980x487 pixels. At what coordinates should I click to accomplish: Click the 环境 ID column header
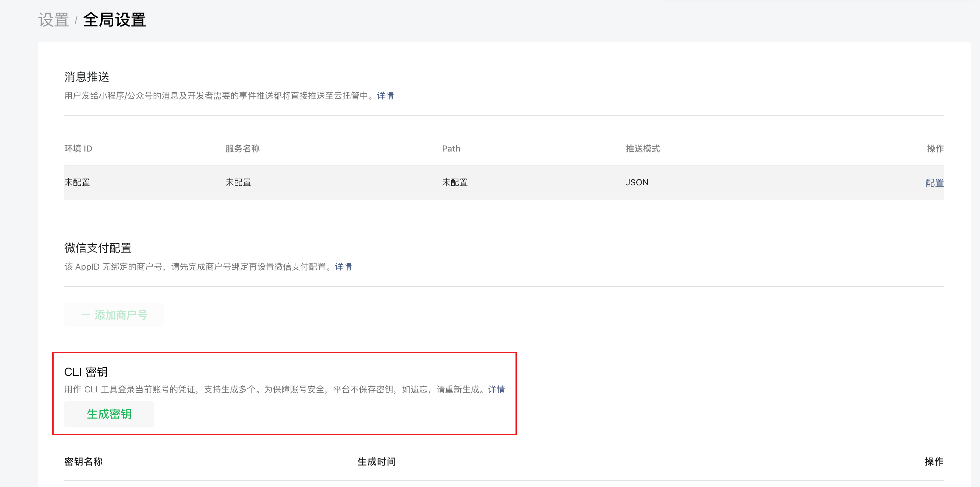(x=78, y=148)
